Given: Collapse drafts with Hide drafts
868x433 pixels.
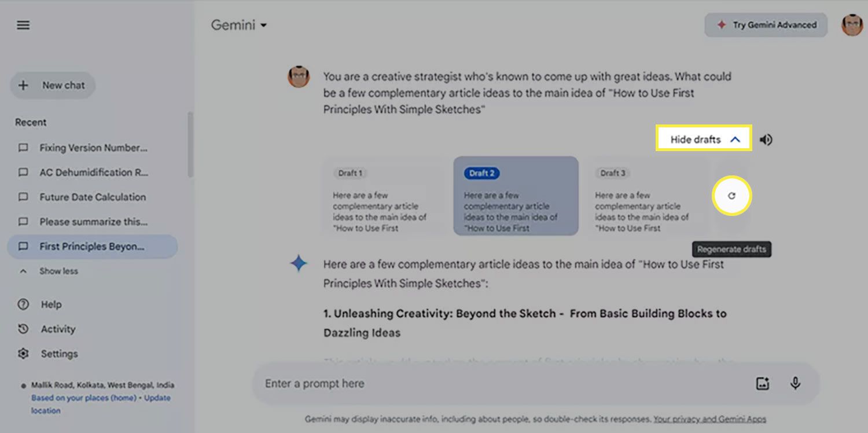Looking at the screenshot, I should point(704,139).
